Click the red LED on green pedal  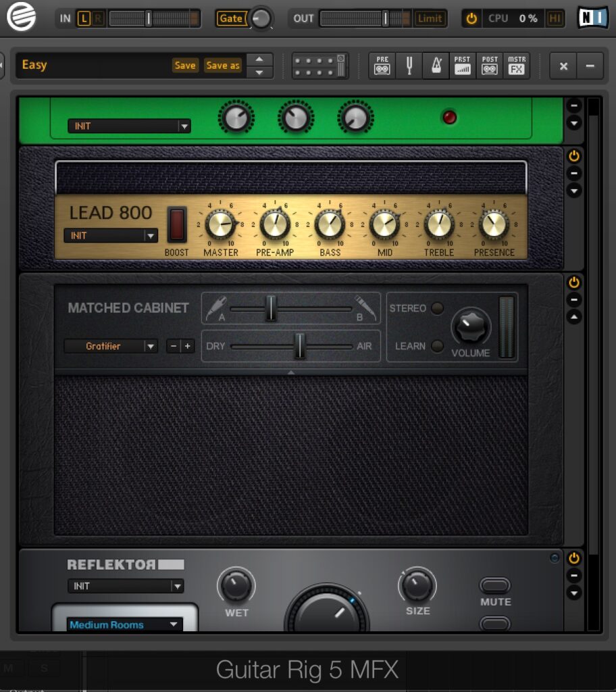pos(450,118)
